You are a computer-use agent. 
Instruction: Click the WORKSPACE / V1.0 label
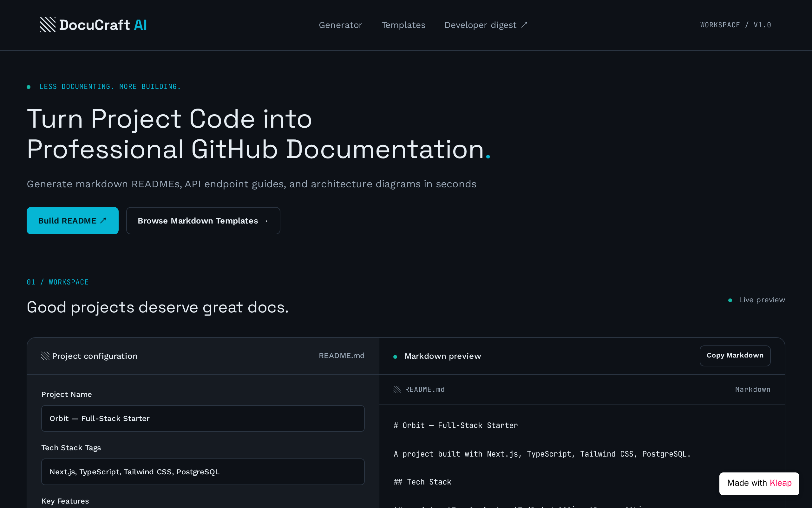[736, 25]
